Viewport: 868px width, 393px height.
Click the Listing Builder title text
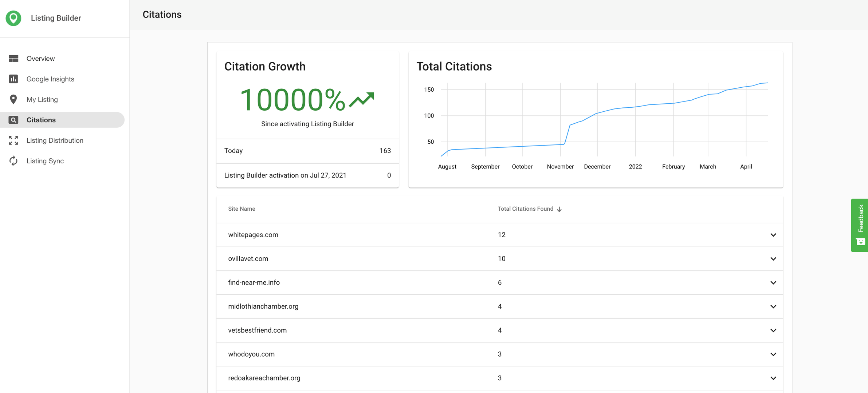coord(56,18)
